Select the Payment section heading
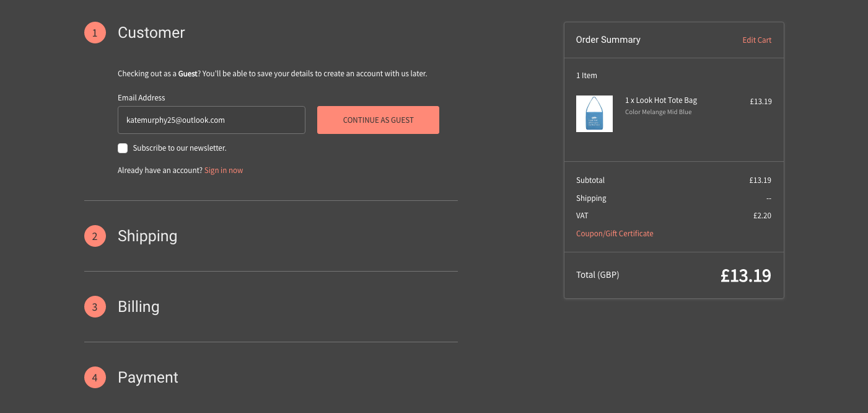Image resolution: width=868 pixels, height=413 pixels. [147, 377]
